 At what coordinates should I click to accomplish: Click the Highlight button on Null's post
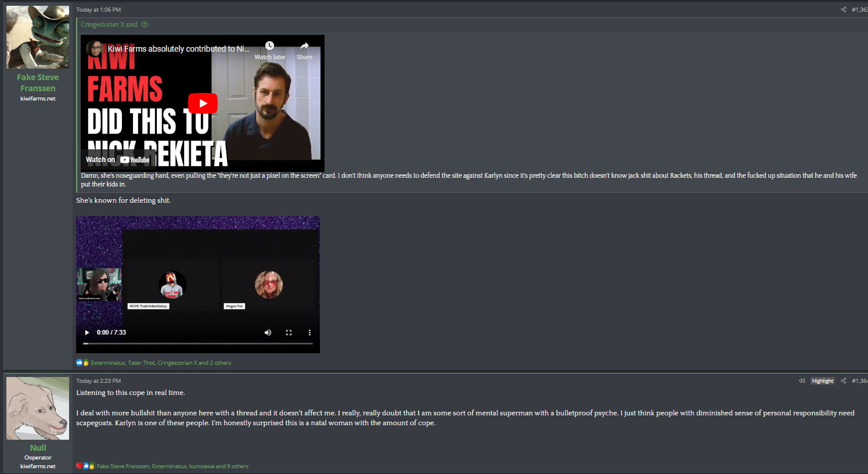tap(822, 381)
